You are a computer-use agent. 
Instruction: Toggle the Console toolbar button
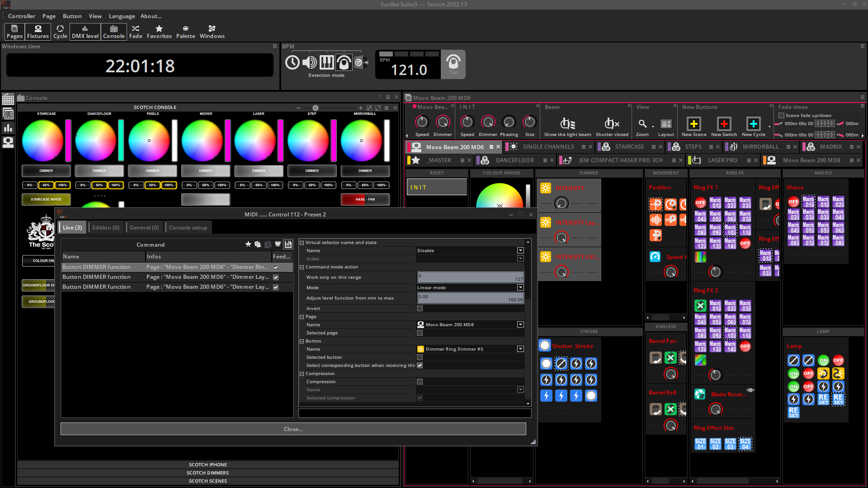pyautogui.click(x=114, y=32)
